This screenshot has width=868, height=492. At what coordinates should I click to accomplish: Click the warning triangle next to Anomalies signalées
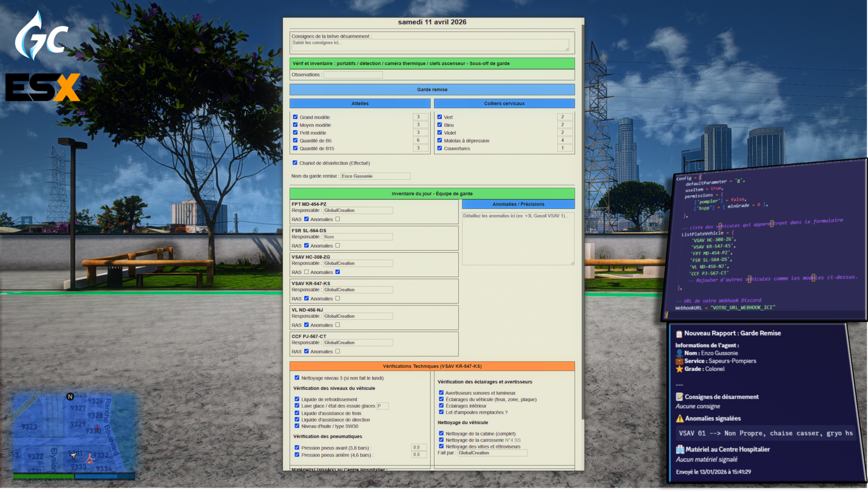pyautogui.click(x=680, y=419)
